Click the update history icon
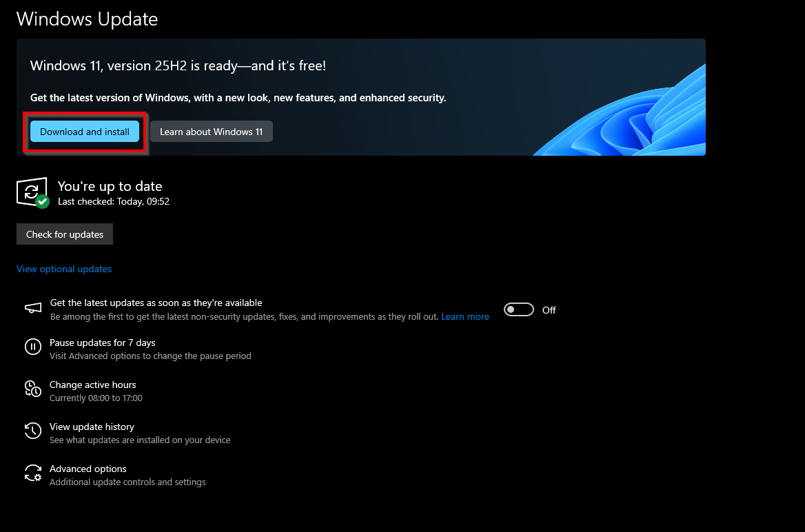Screen dimensions: 805x532 33,431
